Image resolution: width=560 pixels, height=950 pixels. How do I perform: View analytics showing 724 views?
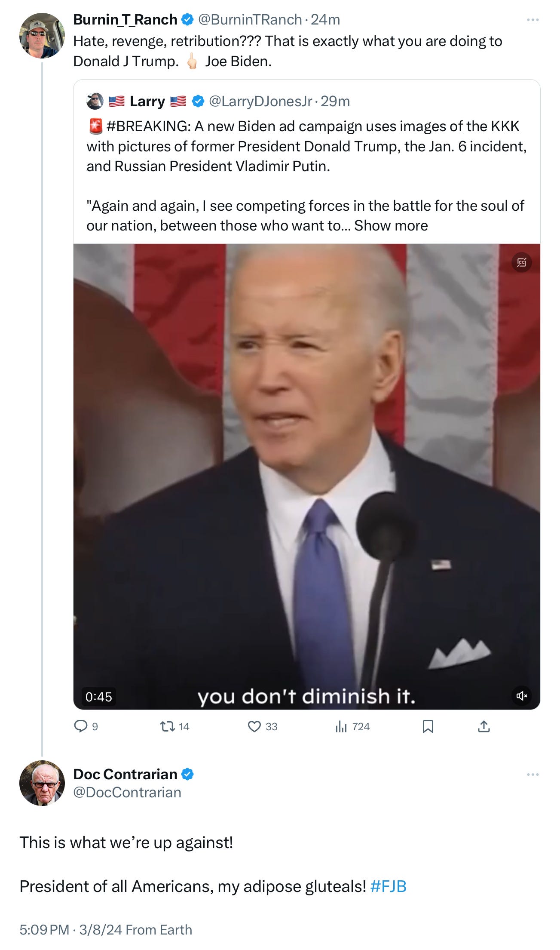[x=352, y=726]
